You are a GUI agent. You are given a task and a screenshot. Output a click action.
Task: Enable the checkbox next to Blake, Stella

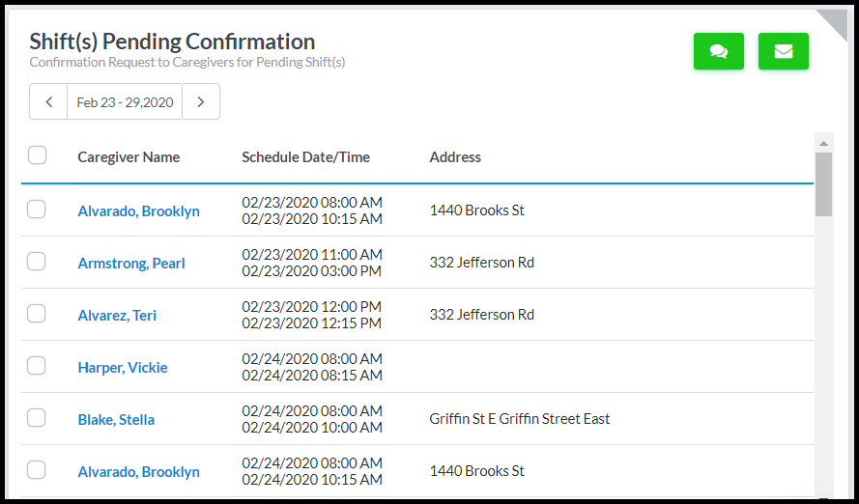[x=37, y=418]
